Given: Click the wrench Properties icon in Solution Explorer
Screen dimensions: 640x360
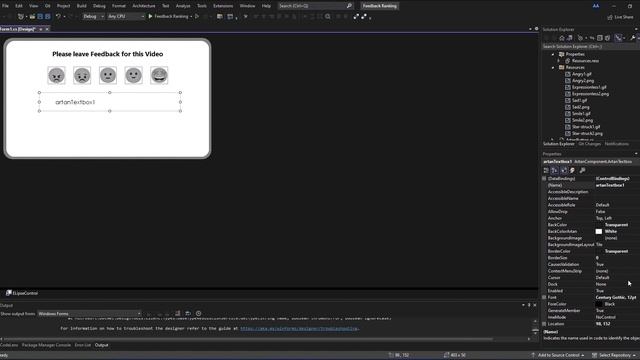Looking at the screenshot, I should (x=633, y=38).
